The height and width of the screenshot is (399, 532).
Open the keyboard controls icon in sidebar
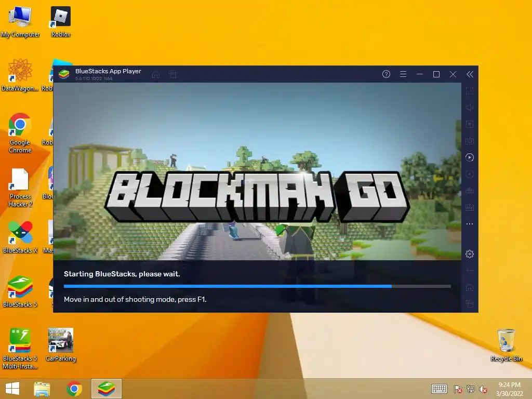(x=470, y=141)
